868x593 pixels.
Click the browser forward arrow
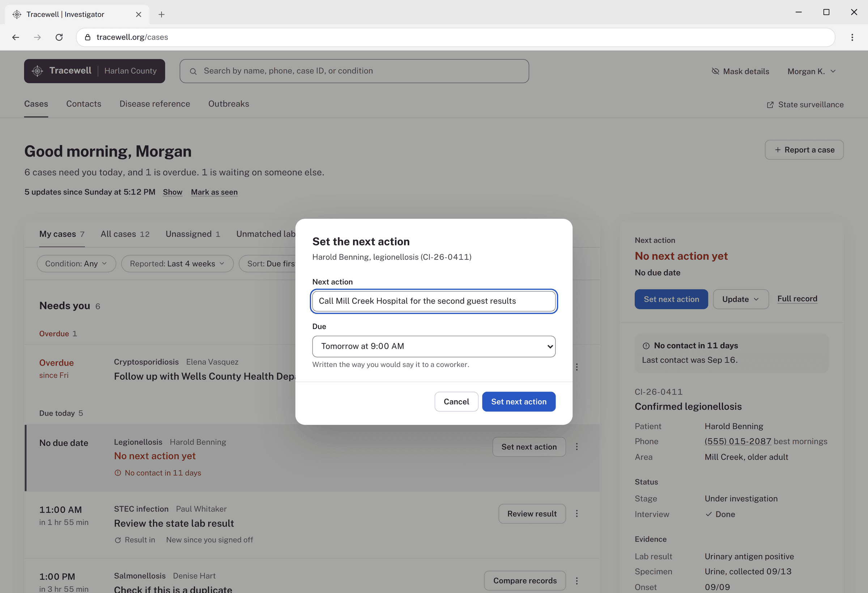(x=37, y=37)
